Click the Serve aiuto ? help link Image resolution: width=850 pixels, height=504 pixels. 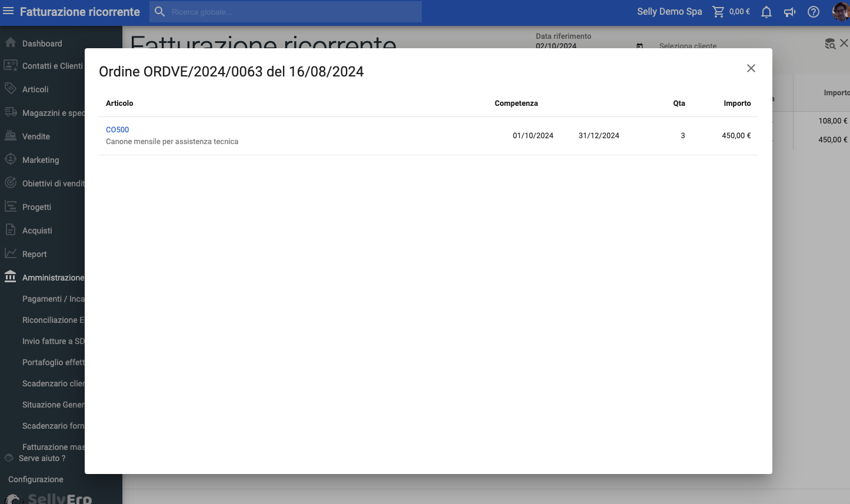click(42, 458)
